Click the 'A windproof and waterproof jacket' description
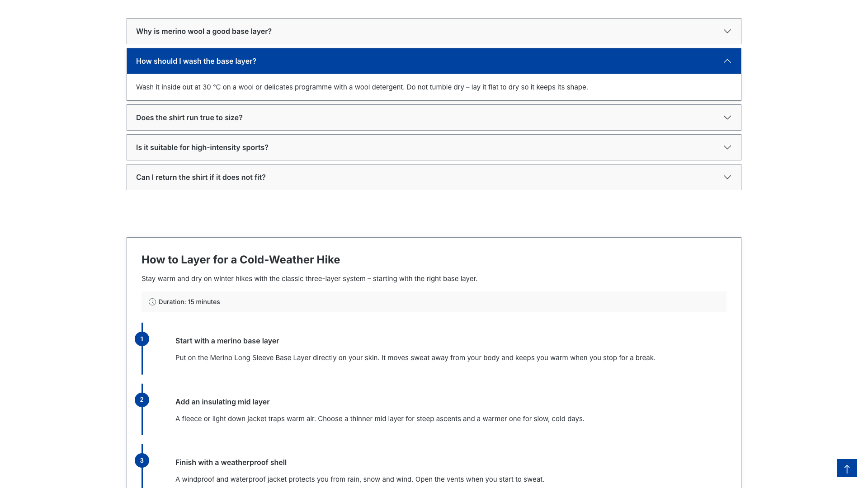This screenshot has width=868, height=488. click(x=360, y=479)
